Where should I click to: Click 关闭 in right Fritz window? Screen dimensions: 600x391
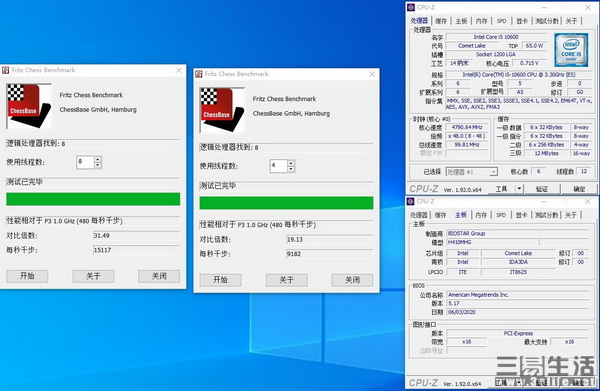352,280
